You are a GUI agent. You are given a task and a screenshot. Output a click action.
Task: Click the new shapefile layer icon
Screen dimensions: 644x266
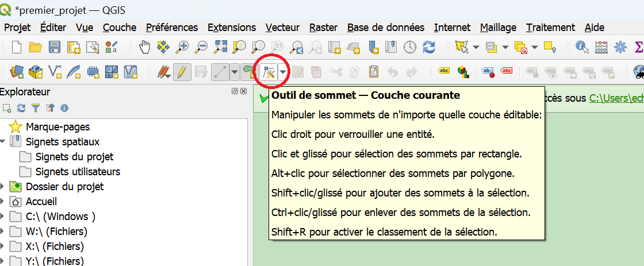tap(55, 72)
